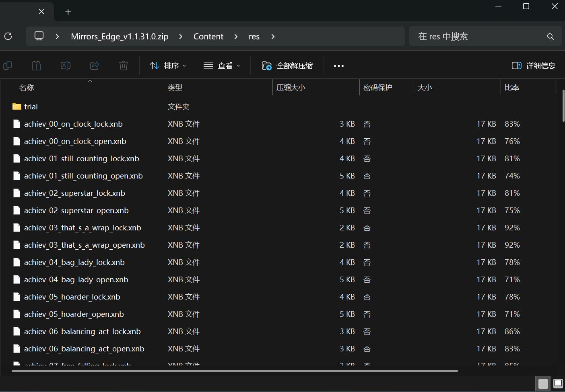
Task: Open the 查看 view dropdown
Action: 222,66
